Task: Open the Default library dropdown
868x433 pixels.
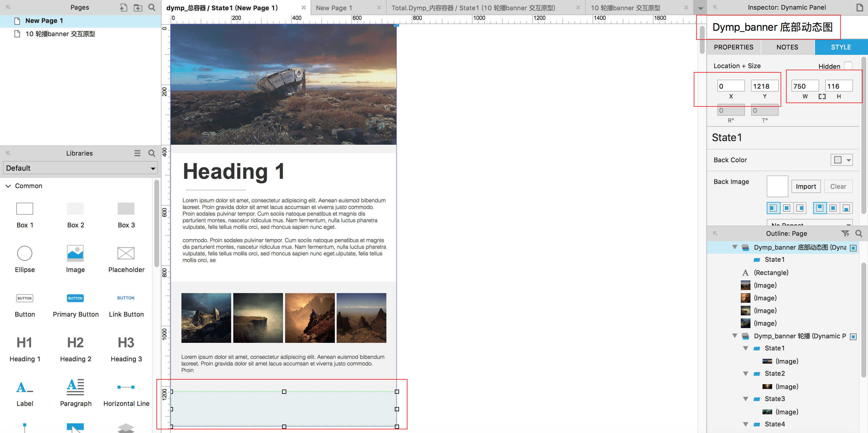Action: 80,168
